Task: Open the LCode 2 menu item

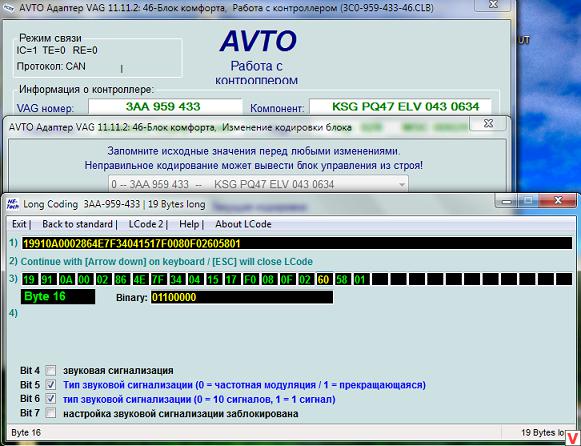Action: (146, 224)
